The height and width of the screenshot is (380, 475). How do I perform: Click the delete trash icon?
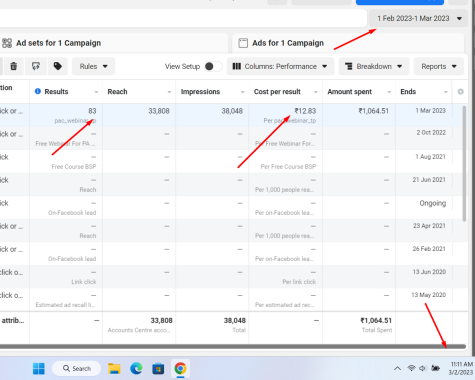(13, 66)
